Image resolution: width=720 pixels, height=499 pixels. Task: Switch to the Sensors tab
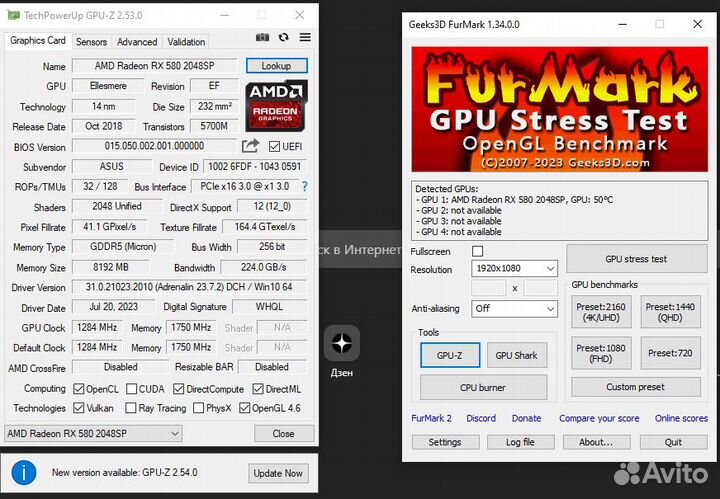pos(91,42)
